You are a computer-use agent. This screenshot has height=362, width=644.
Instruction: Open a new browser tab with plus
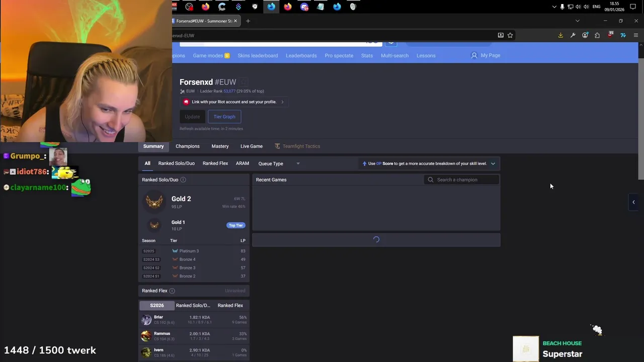coord(248,21)
